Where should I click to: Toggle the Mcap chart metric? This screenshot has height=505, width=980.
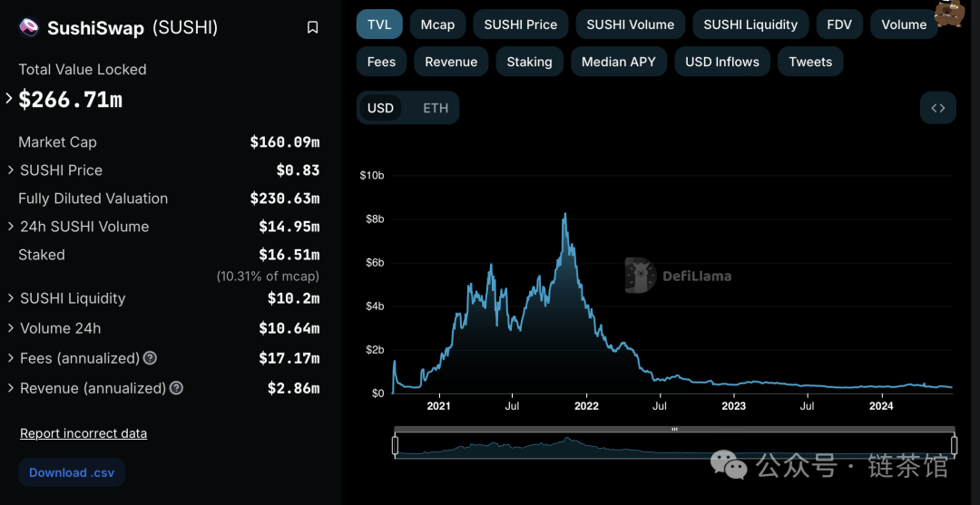[x=437, y=24]
